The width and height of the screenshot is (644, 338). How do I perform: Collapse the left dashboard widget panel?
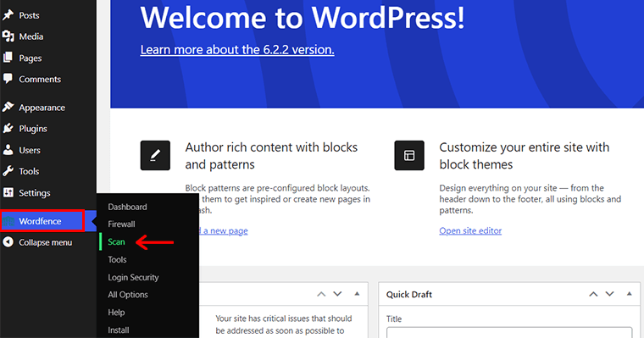point(357,294)
